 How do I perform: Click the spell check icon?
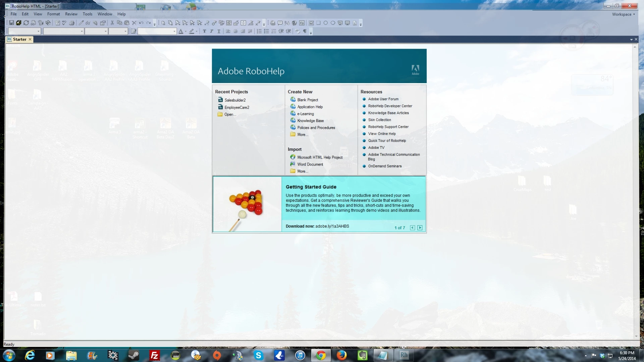(x=64, y=23)
